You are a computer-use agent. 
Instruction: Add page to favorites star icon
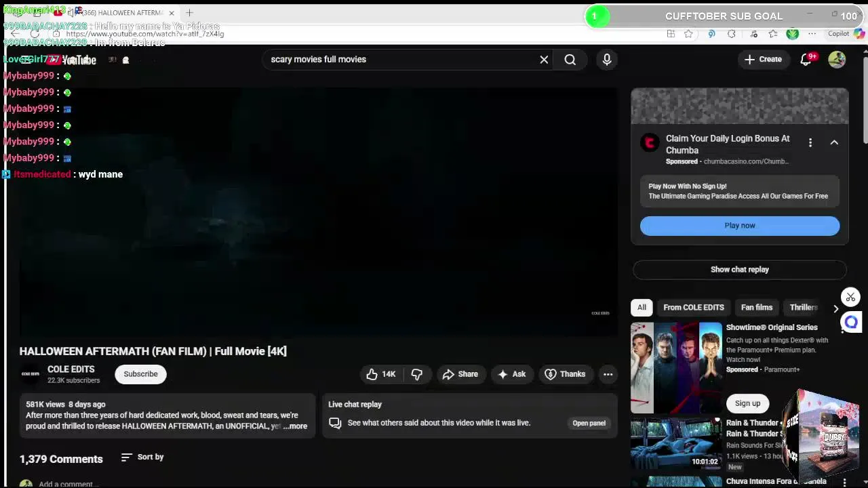688,34
